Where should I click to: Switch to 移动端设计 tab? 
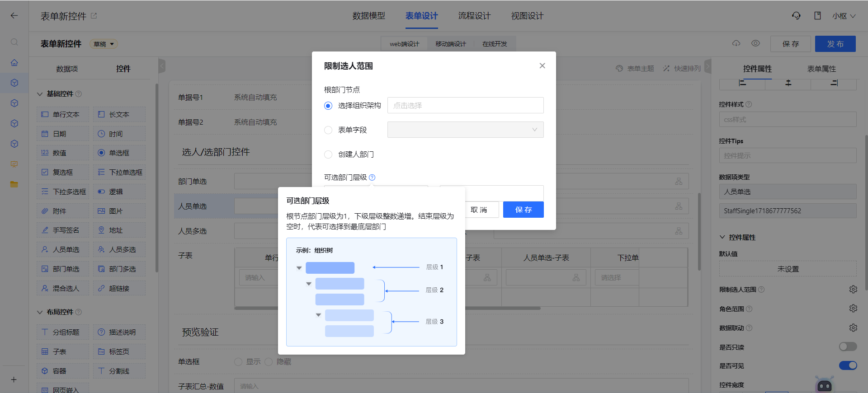point(451,44)
